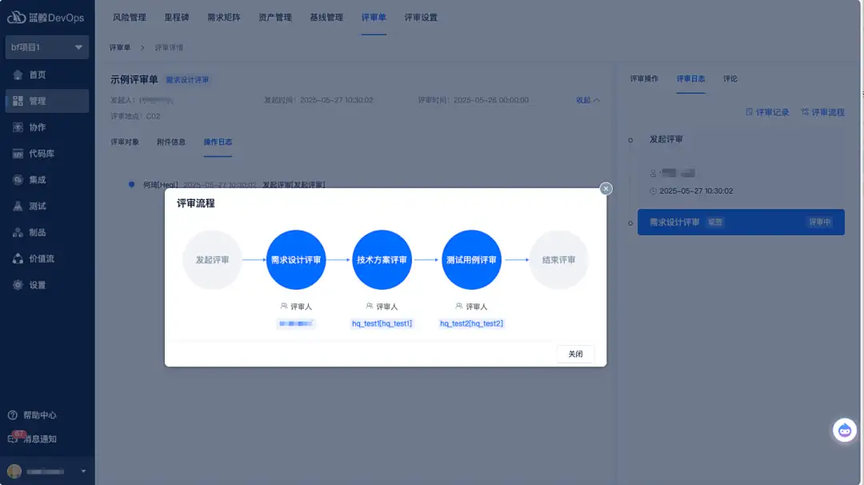Click the user avatar at bottom left
Screen dimensions: 864x485
(x=14, y=471)
